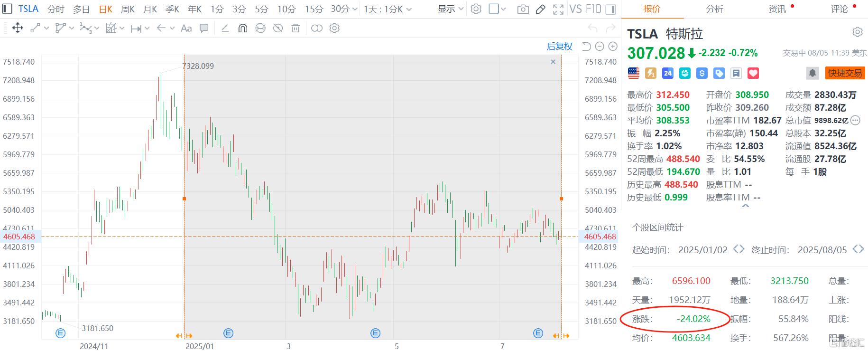Open quote panel settings gear
Viewport: 868px width, 351px height.
click(x=857, y=32)
